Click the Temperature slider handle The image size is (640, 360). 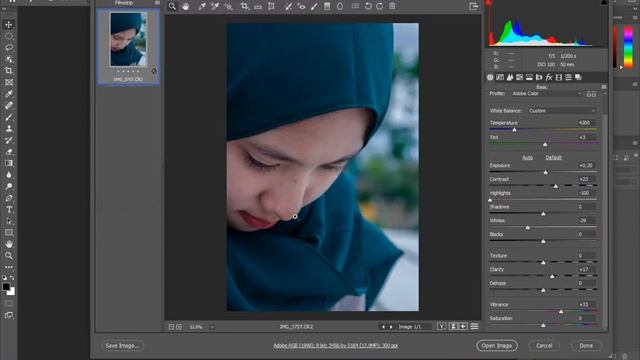coord(514,130)
